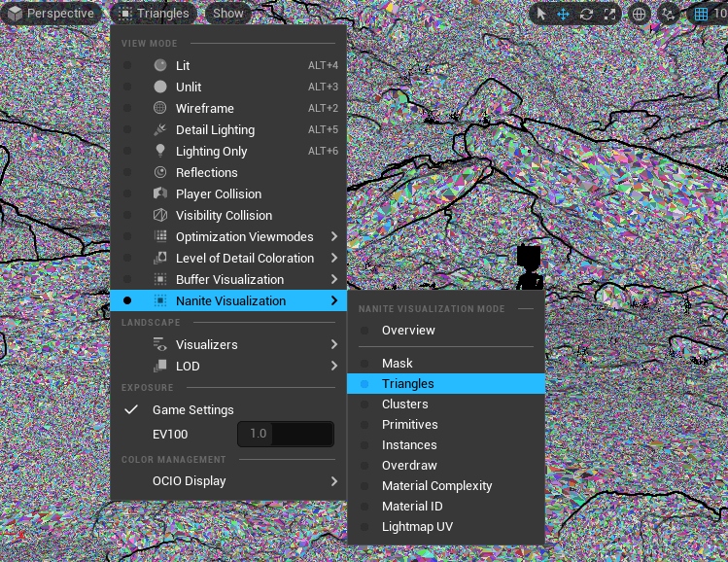Click the Visibility Collision cube icon
Viewport: 728px width, 562px height.
tap(160, 215)
